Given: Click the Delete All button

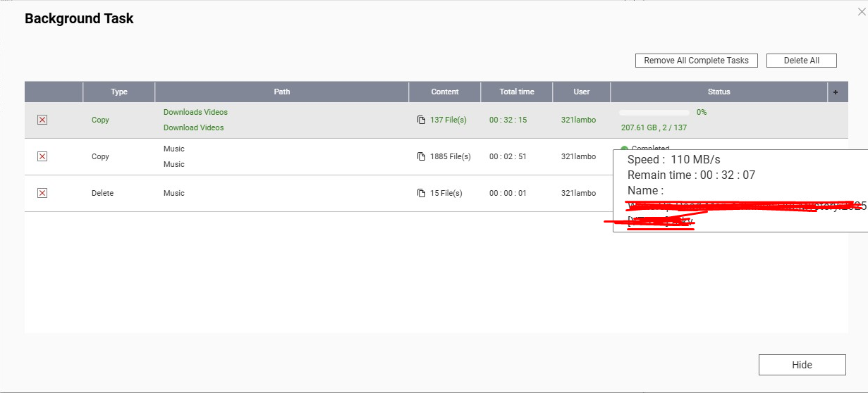Looking at the screenshot, I should [802, 61].
